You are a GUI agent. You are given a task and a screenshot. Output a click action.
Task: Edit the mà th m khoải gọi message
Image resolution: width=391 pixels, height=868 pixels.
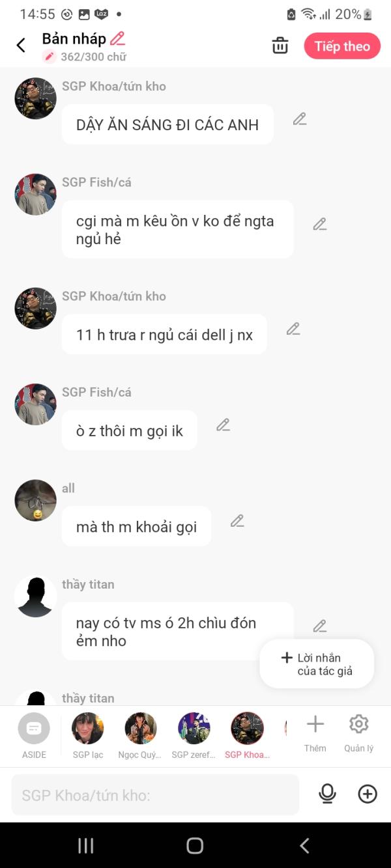pos(237,521)
